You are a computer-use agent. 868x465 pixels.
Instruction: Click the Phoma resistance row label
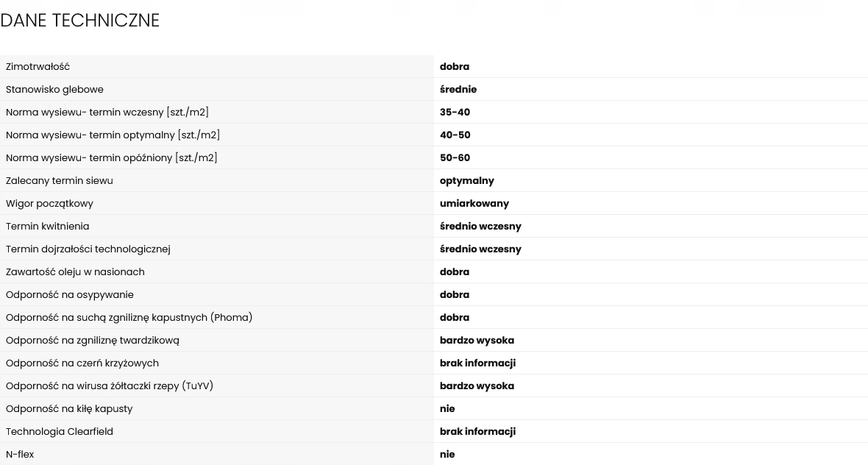[x=129, y=318]
